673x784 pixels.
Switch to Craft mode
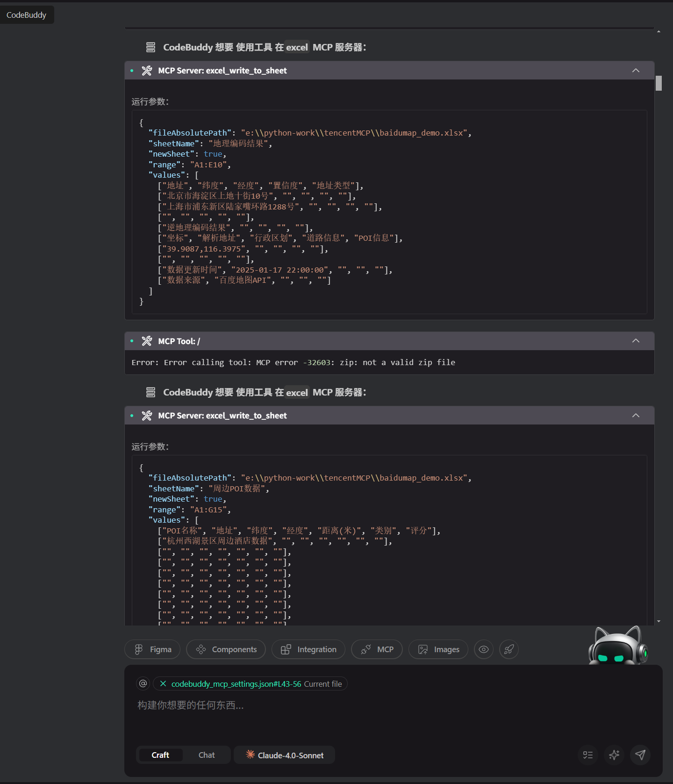[160, 755]
